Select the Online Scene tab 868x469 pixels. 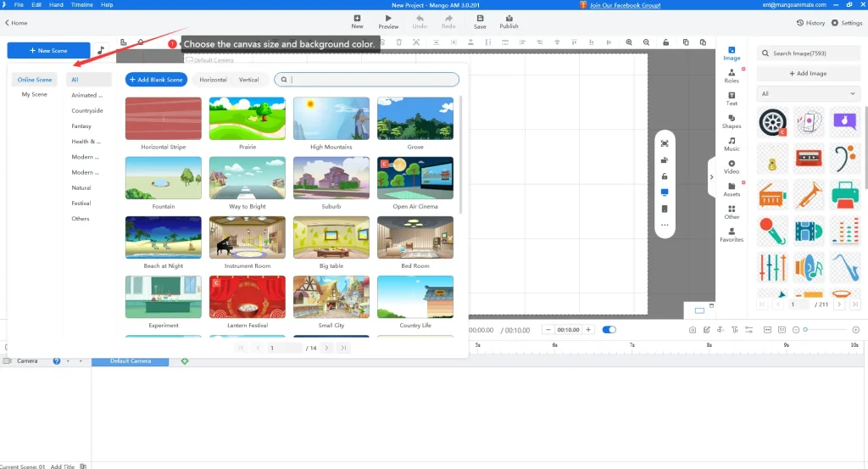34,80
